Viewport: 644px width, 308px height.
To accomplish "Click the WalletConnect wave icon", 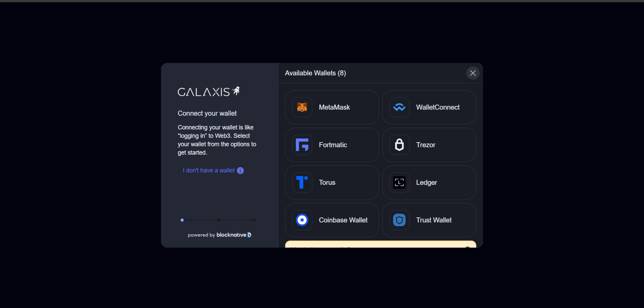I will pyautogui.click(x=399, y=107).
